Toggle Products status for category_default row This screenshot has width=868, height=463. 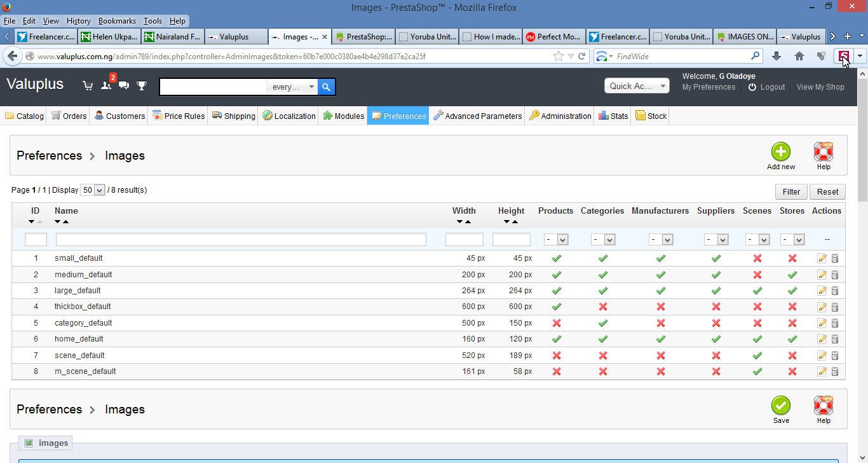(556, 323)
